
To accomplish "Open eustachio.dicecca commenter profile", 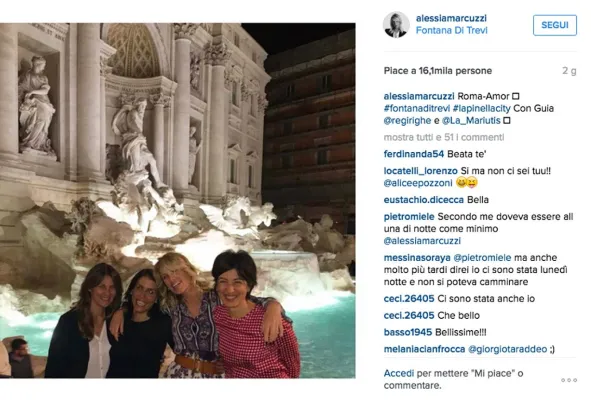I will pyautogui.click(x=424, y=200).
